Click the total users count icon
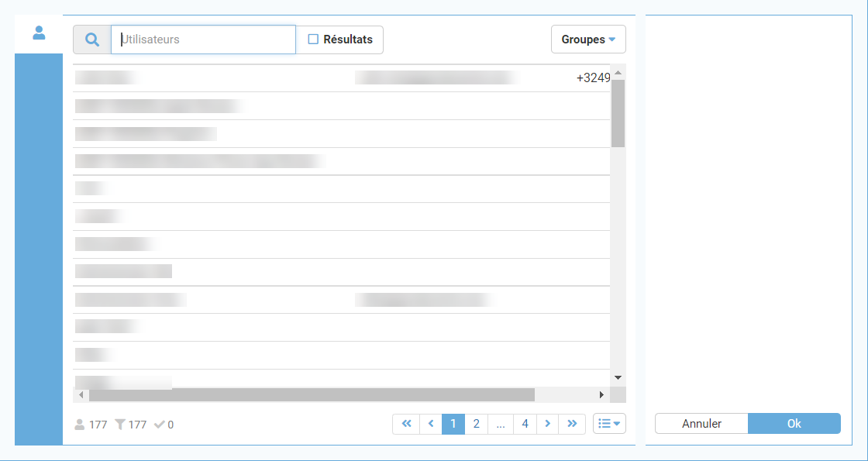 (x=79, y=425)
